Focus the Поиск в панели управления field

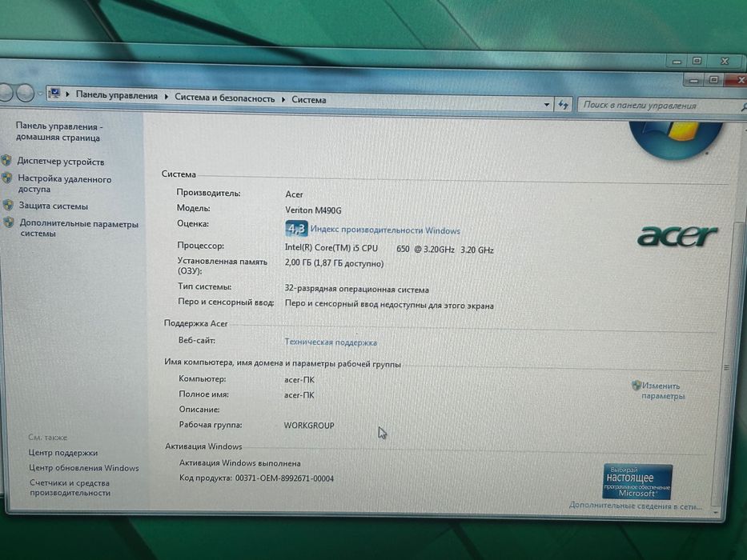tap(660, 106)
